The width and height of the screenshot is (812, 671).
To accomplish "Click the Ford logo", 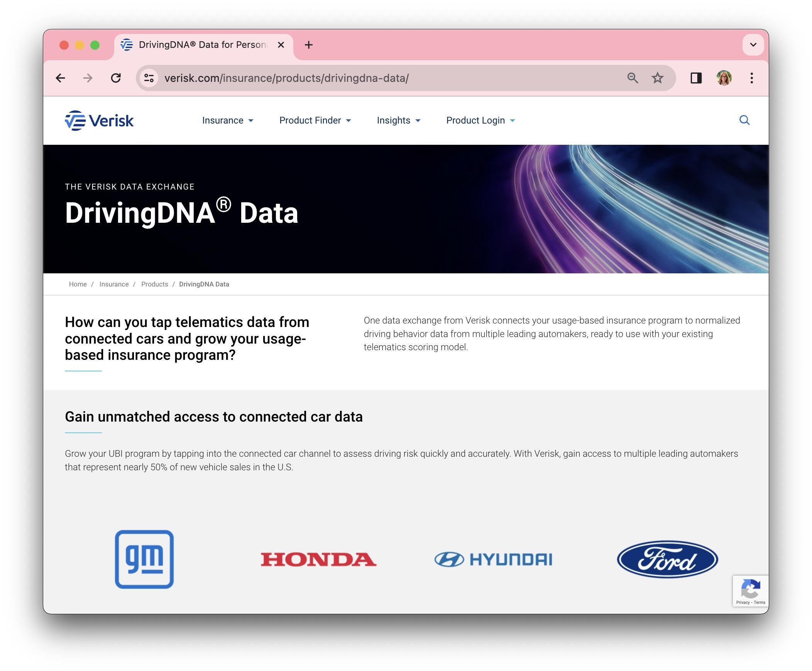I will click(x=667, y=559).
